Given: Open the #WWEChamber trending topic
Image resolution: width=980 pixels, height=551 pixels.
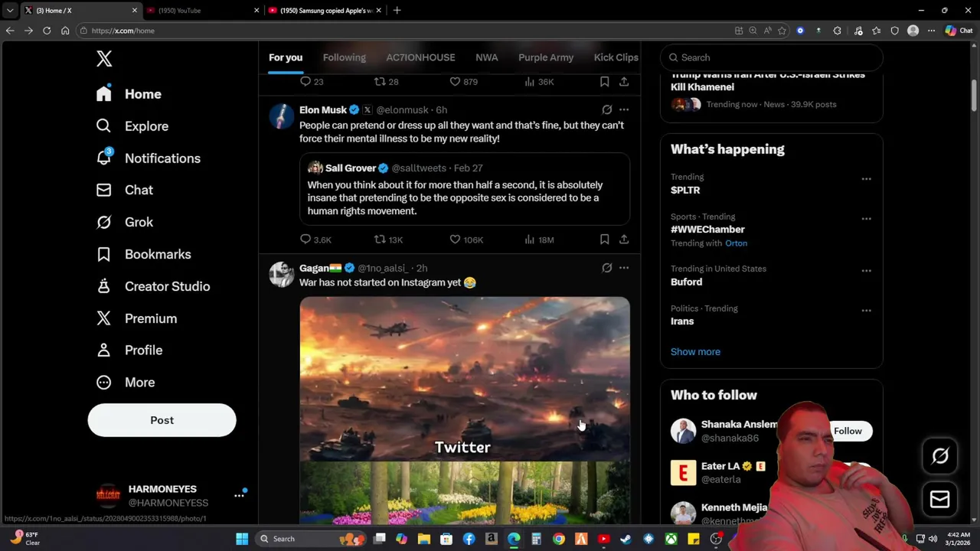Looking at the screenshot, I should [x=707, y=230].
